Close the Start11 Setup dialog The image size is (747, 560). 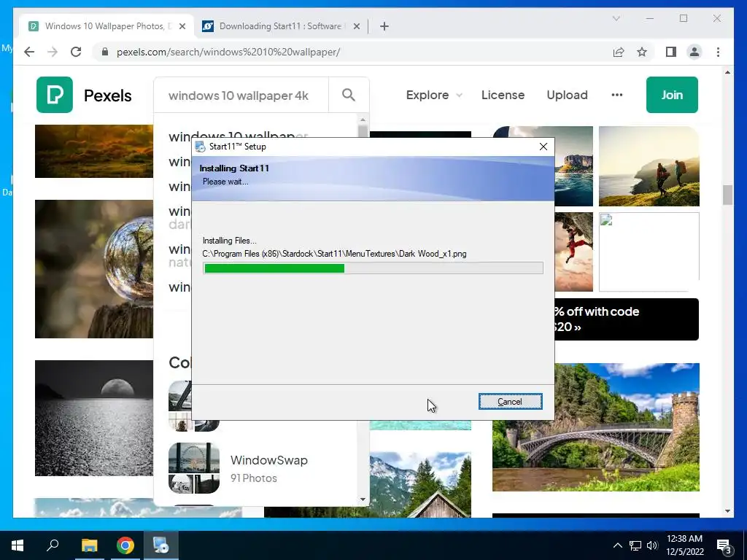[x=543, y=147]
